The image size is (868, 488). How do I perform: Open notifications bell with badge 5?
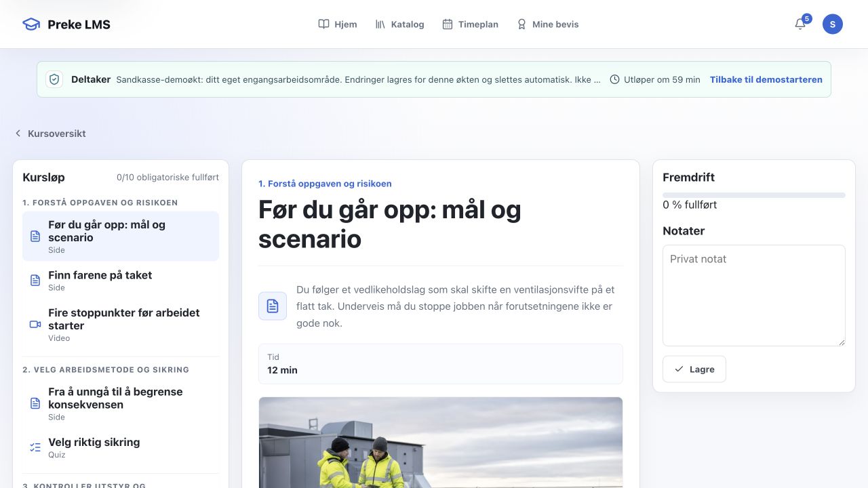click(x=801, y=24)
